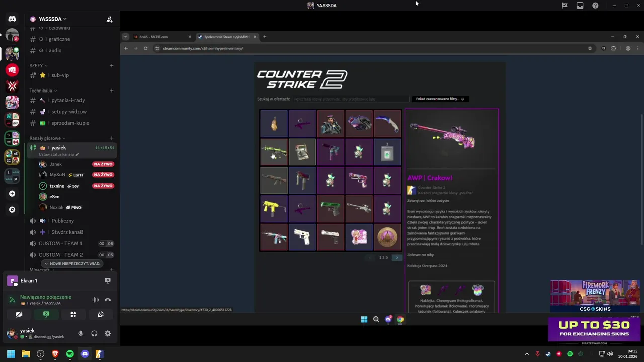Viewport: 644px width, 362px height.
Task: Create channel in SZEFY category
Action: tap(112, 65)
